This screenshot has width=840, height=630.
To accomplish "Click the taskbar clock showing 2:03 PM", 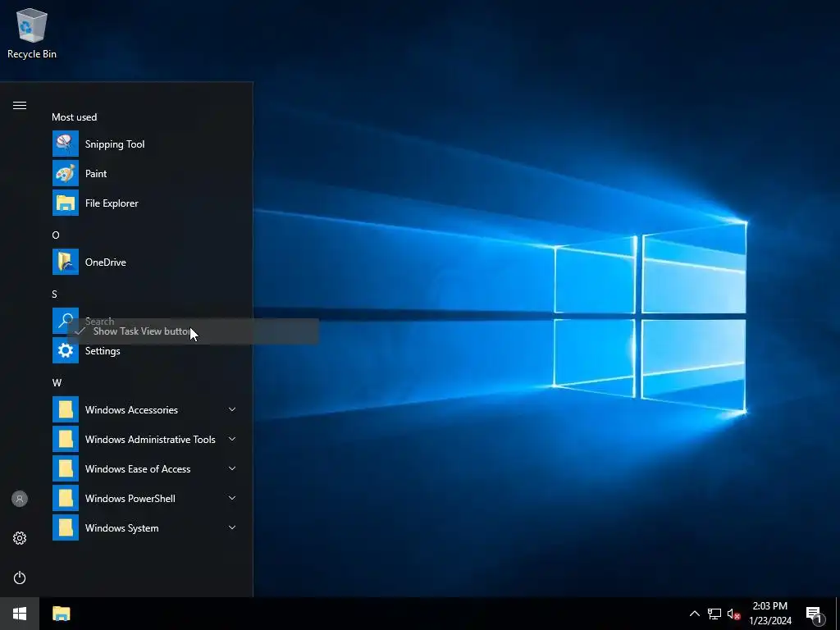I will (x=769, y=614).
